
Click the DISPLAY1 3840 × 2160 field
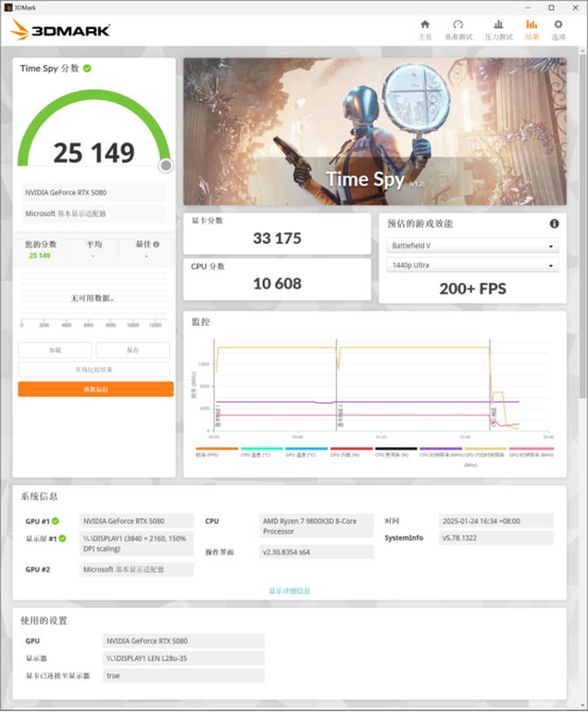point(136,543)
